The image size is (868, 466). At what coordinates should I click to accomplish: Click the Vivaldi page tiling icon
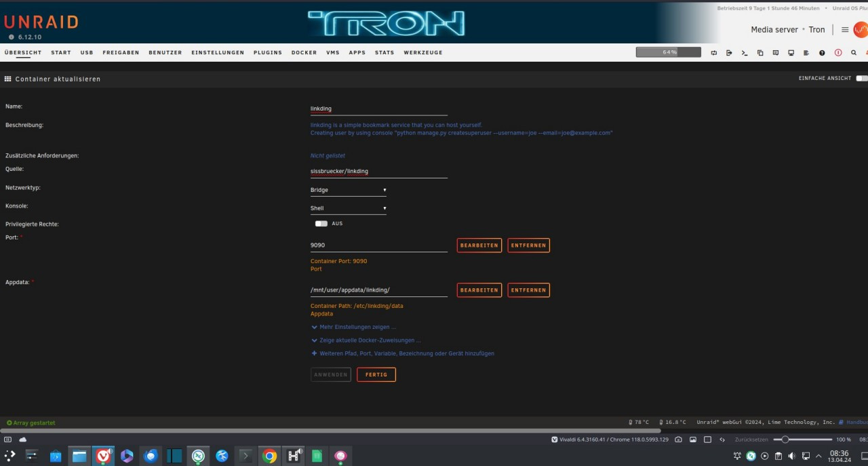(x=707, y=440)
